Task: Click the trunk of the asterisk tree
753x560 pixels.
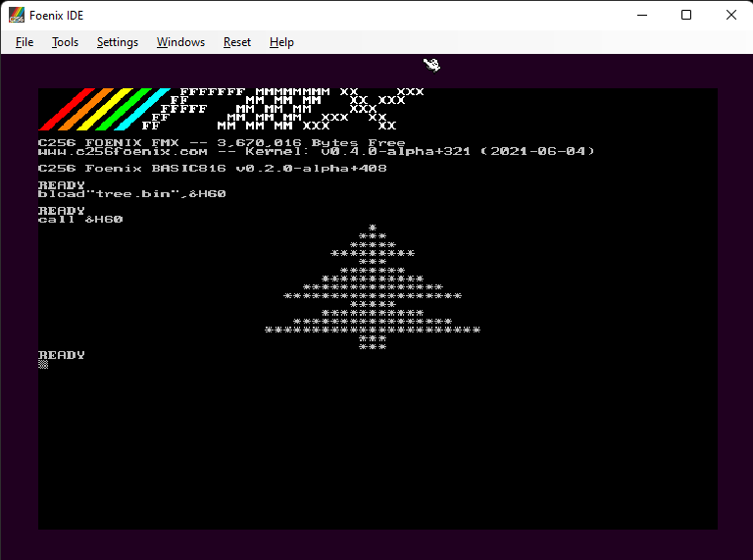Action: [373, 342]
